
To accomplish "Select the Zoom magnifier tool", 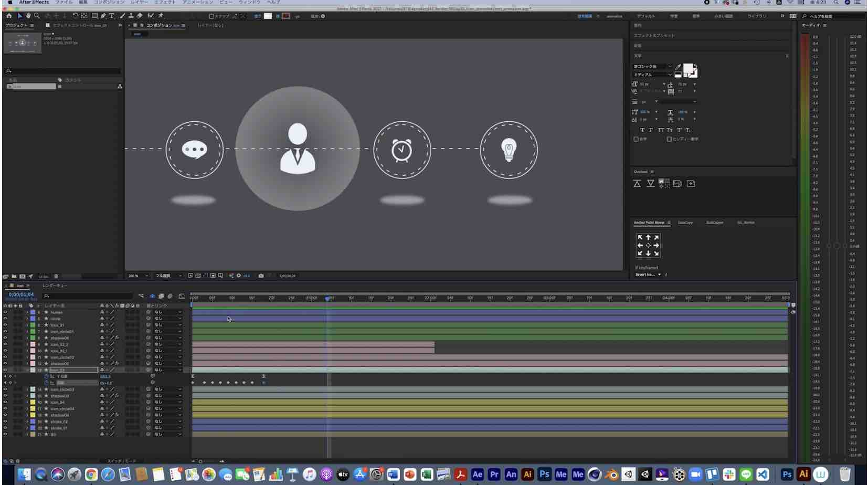I will pyautogui.click(x=37, y=16).
